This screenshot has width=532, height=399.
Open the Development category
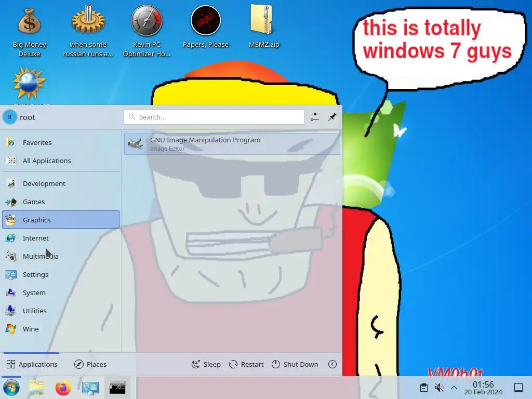(x=61, y=183)
